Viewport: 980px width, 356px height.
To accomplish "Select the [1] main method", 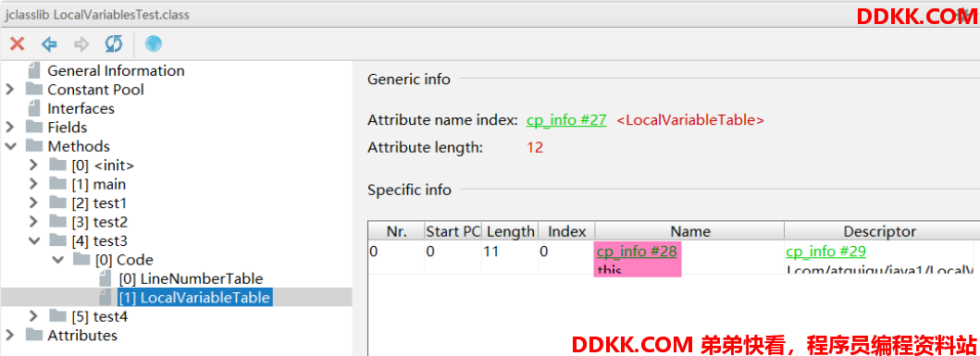I will [98, 184].
